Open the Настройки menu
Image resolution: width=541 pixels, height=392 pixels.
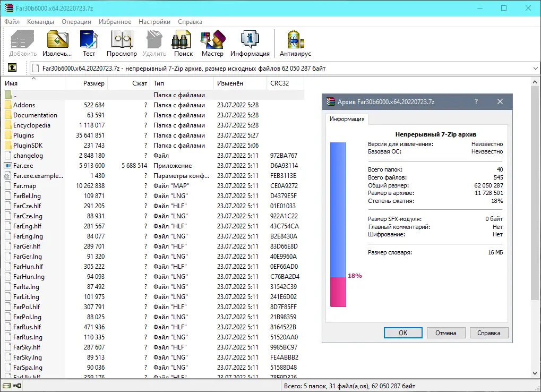[x=154, y=22]
